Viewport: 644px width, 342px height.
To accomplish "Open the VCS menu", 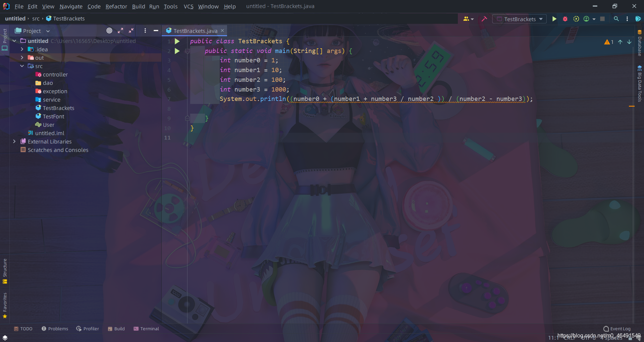I will (x=189, y=6).
